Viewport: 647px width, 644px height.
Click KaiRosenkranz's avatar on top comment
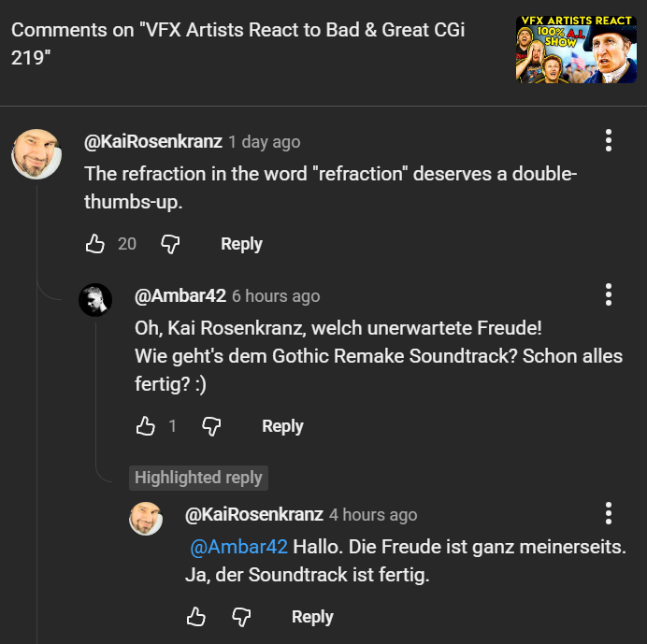point(36,153)
